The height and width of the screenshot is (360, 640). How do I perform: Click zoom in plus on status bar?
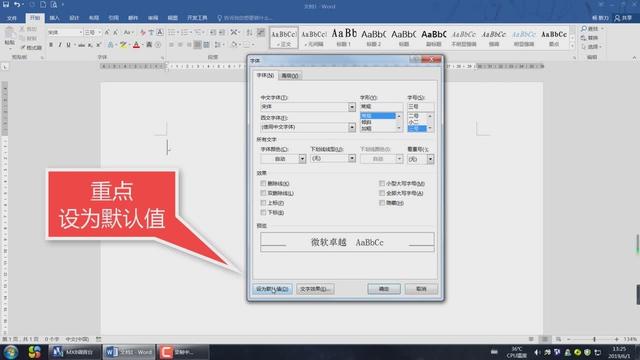click(616, 339)
